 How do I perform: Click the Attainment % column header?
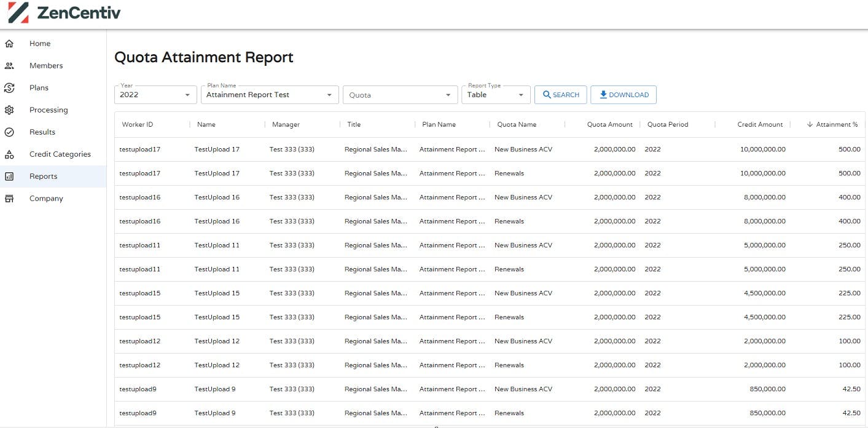pos(837,124)
